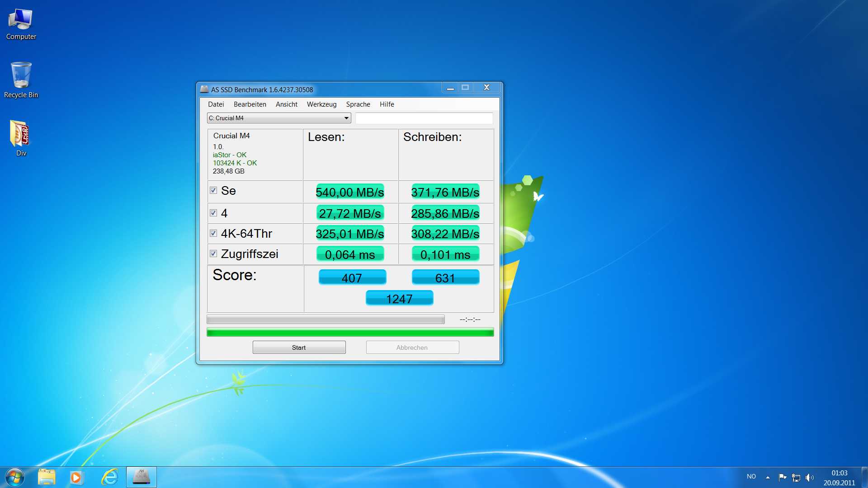Screen dimensions: 868x488
Task: Click the --:--:-- elapsed time readout
Action: (x=470, y=319)
